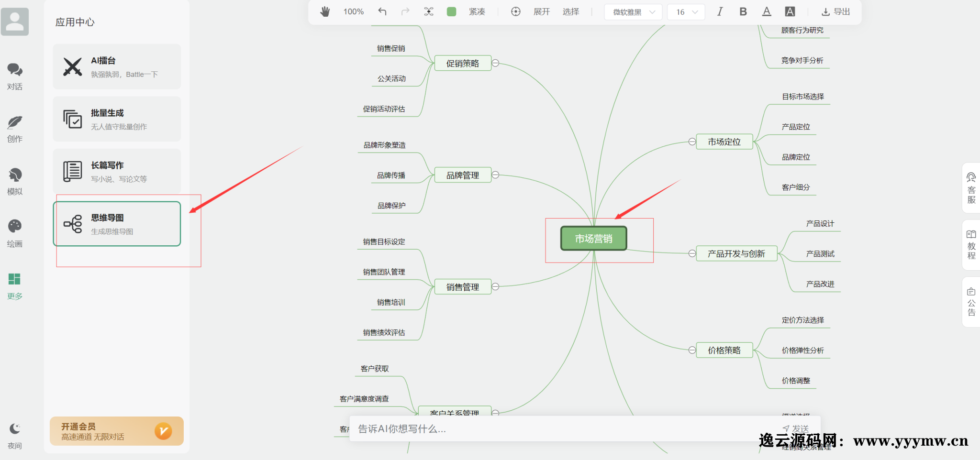Click the 导出 export button
This screenshot has width=980, height=460.
836,11
